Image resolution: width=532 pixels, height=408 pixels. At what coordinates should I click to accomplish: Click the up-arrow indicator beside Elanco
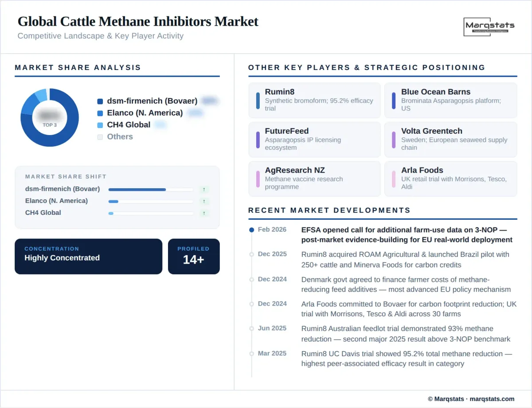(x=204, y=201)
